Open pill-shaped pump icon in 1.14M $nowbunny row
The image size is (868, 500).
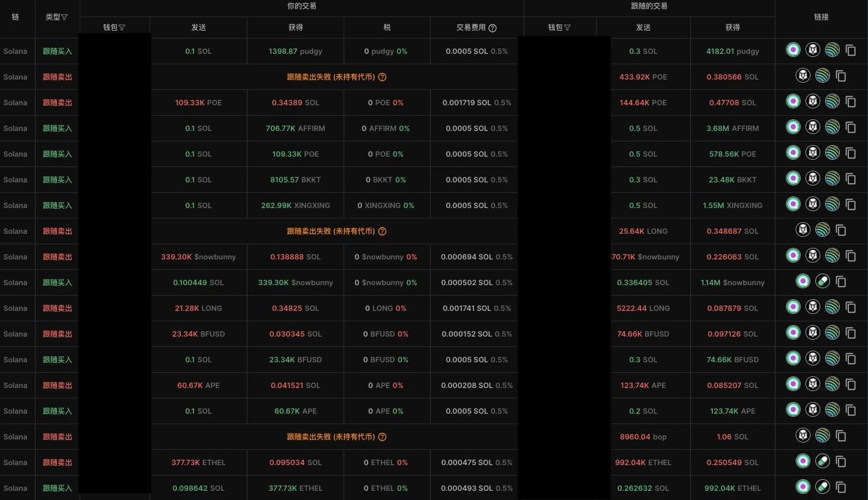coord(823,282)
